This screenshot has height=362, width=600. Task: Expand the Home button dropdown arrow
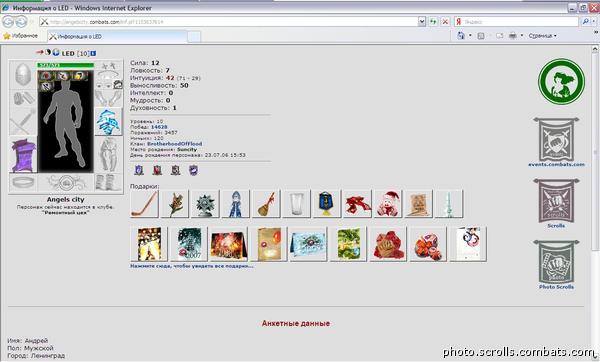pos(470,36)
